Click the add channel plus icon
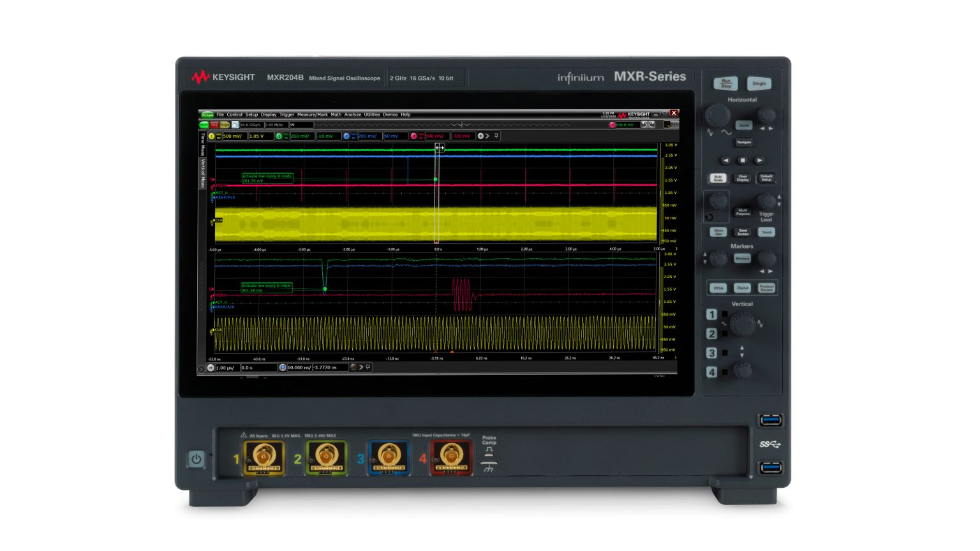Screen dimensions: 980x551 pyautogui.click(x=480, y=136)
